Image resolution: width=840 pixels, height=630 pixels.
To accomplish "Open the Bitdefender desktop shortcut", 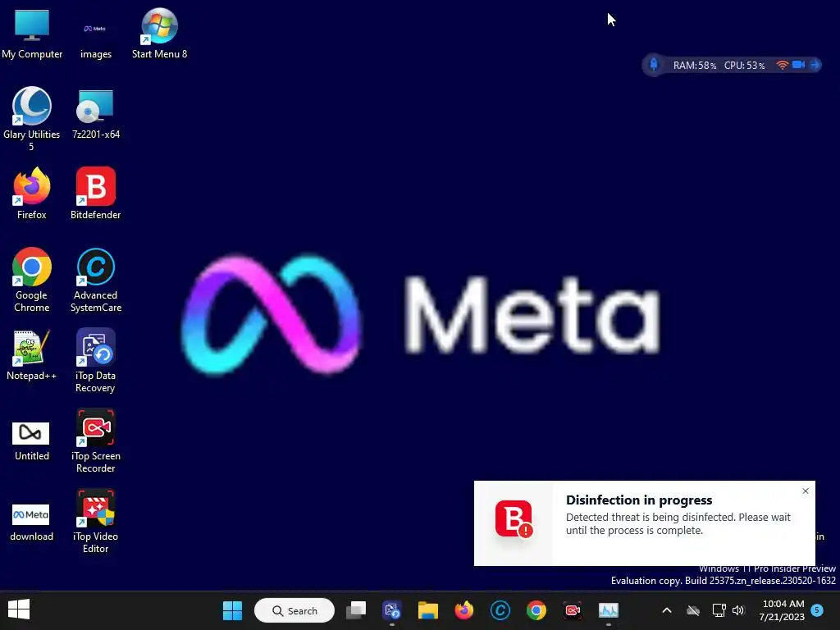I will [x=95, y=194].
